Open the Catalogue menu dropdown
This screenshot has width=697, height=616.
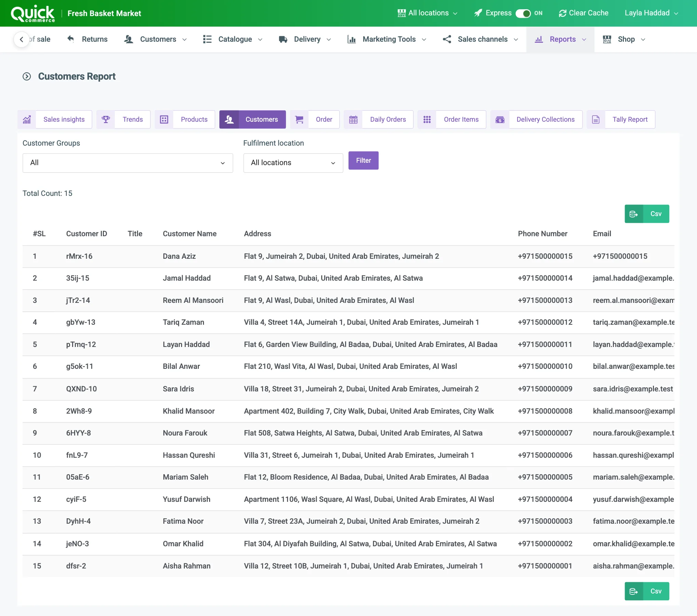(233, 39)
